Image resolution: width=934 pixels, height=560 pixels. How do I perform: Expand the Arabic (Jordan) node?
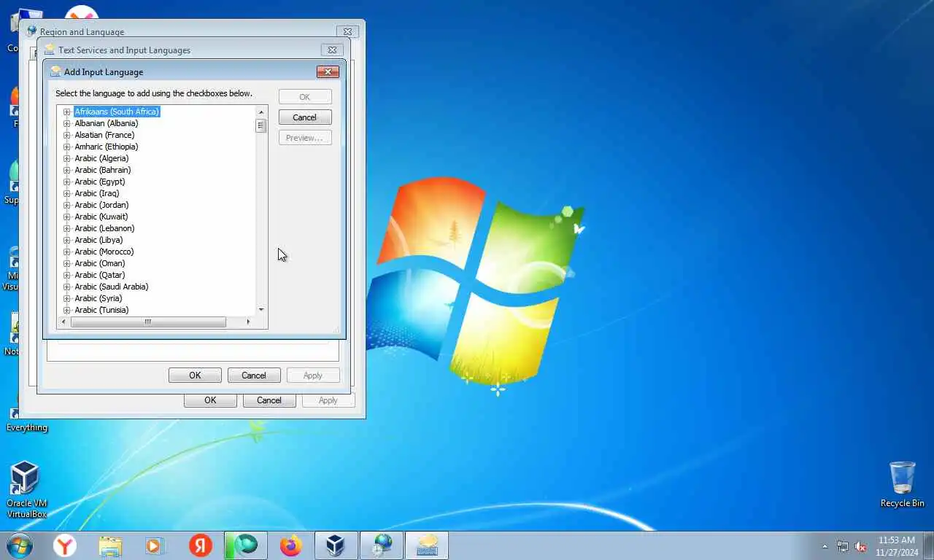67,205
